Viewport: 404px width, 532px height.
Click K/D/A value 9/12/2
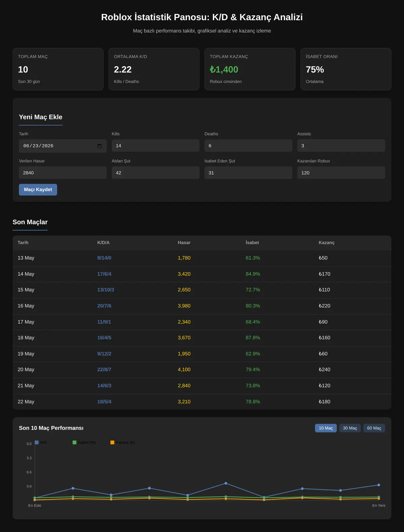pos(104,354)
